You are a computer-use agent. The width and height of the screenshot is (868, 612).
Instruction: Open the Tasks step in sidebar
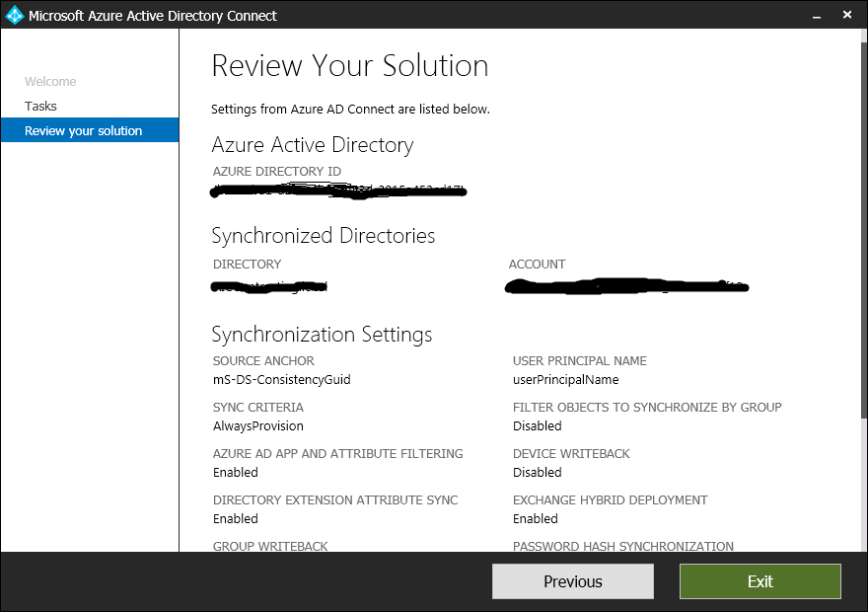(x=40, y=106)
